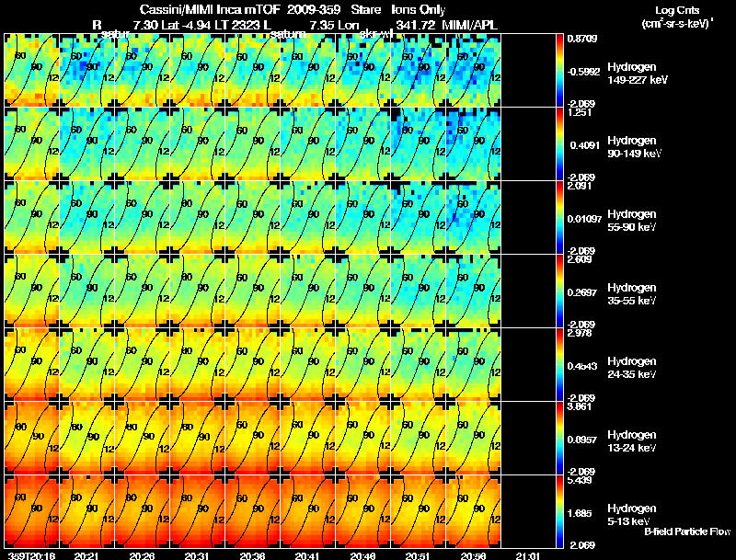Click the '341.72' longitude value

[416, 25]
